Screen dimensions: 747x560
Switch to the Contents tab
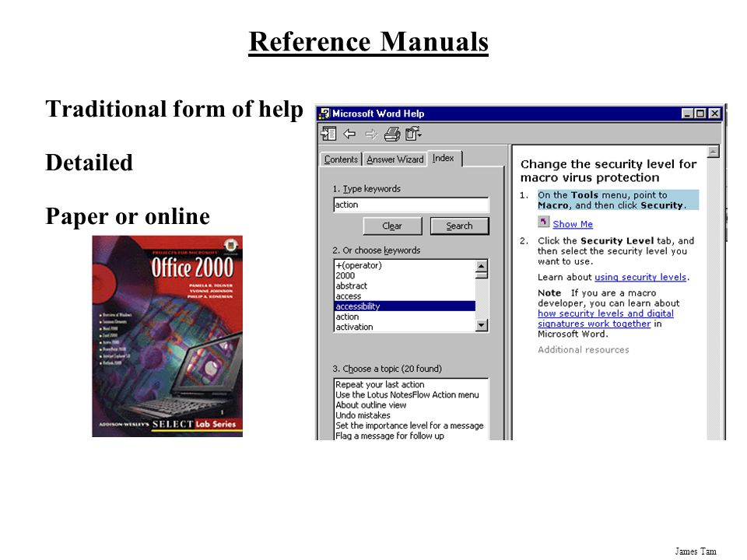tap(341, 159)
